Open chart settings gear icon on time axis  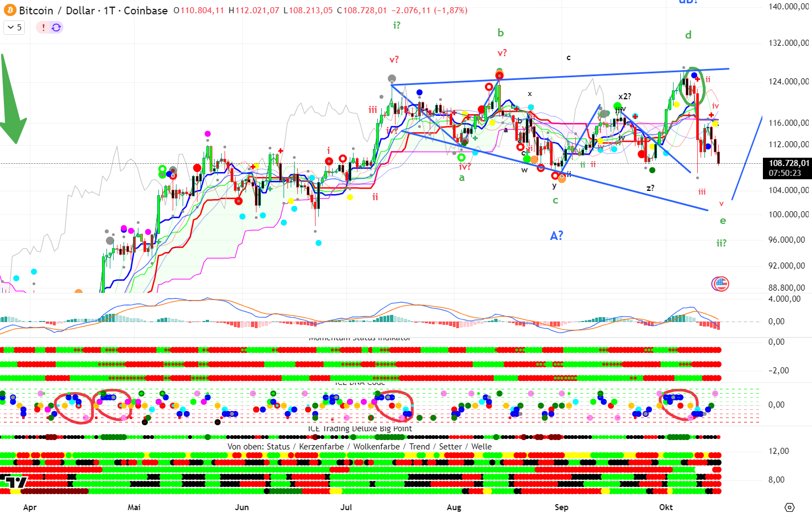click(x=789, y=507)
